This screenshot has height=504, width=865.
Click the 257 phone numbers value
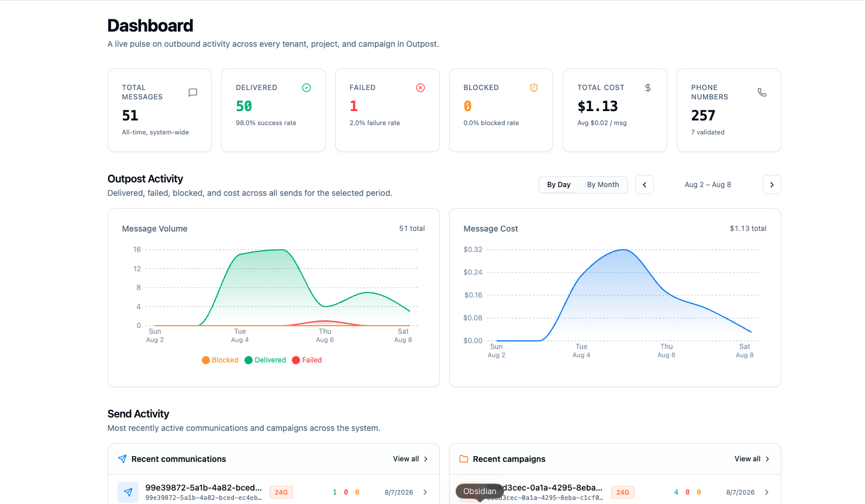tap(703, 116)
